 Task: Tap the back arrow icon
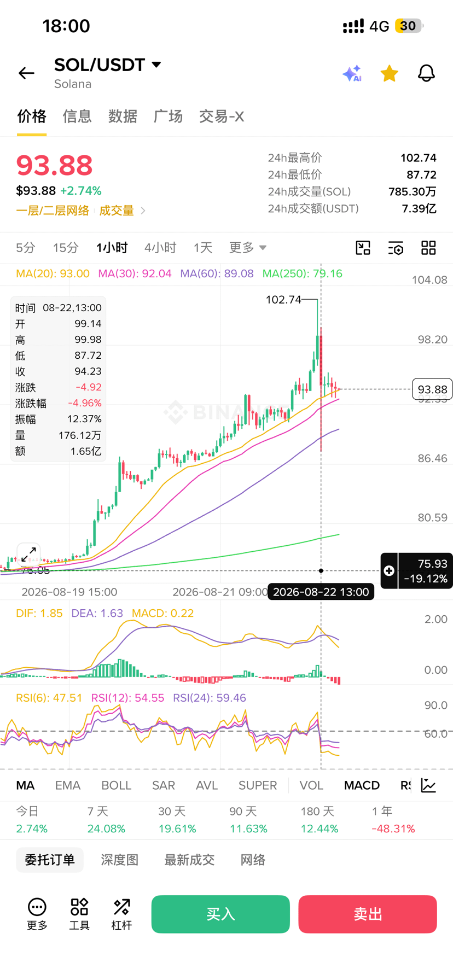coord(26,73)
